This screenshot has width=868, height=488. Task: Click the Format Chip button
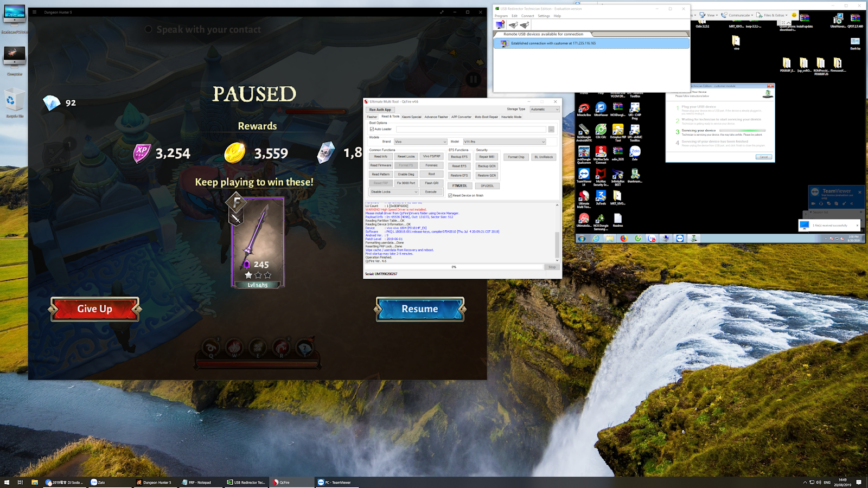tap(516, 157)
